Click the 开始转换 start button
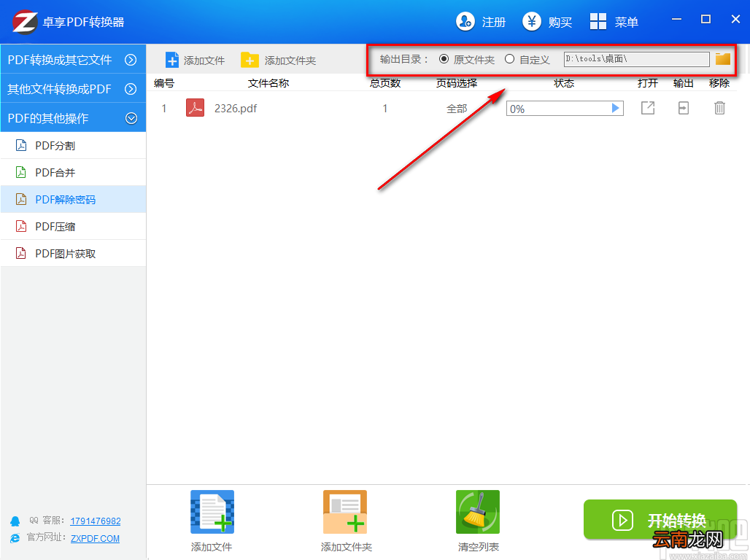Image resolution: width=750 pixels, height=560 pixels. click(x=660, y=519)
